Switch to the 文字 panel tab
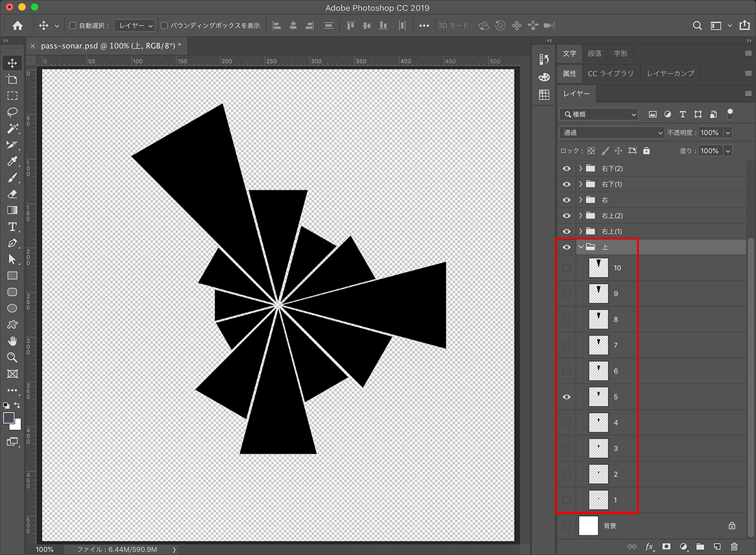This screenshot has width=756, height=555. point(570,54)
